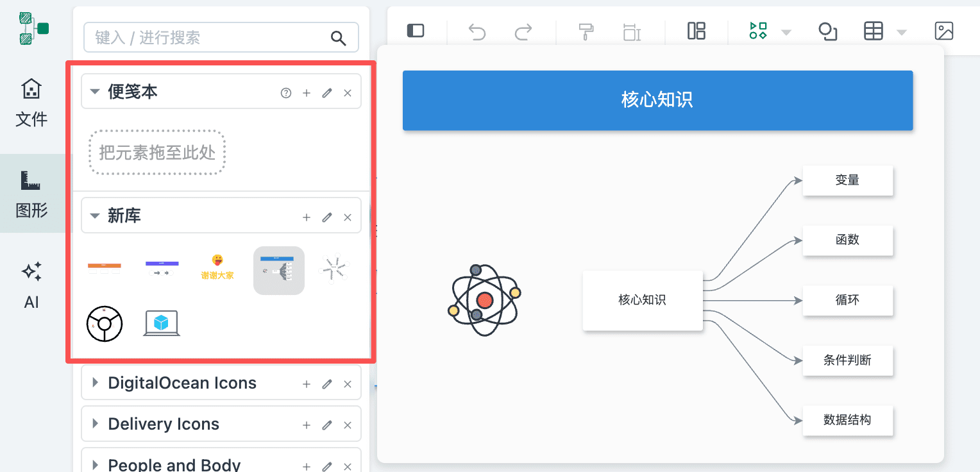
Task: Open the green shapes dropdown arrow
Action: pyautogui.click(x=786, y=32)
